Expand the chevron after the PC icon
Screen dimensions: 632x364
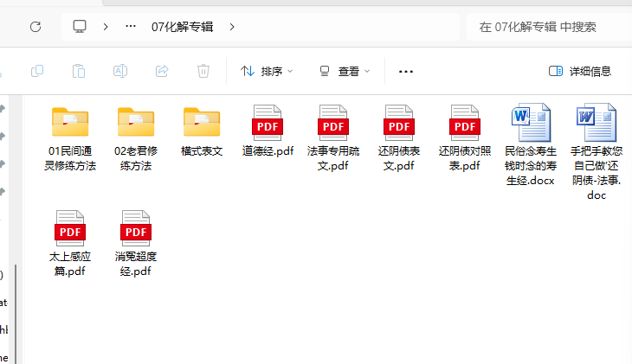click(106, 27)
